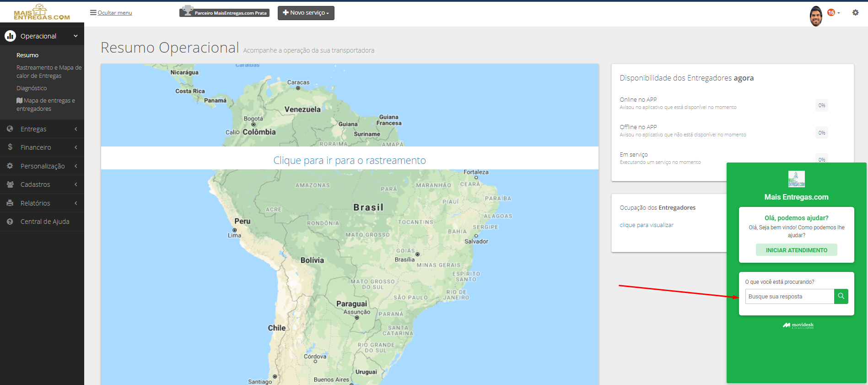Open the notifications badge showing 16
The image size is (868, 385).
point(831,13)
